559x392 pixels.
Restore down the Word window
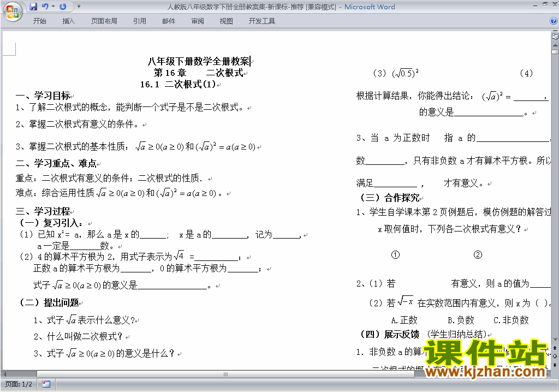click(545, 4)
